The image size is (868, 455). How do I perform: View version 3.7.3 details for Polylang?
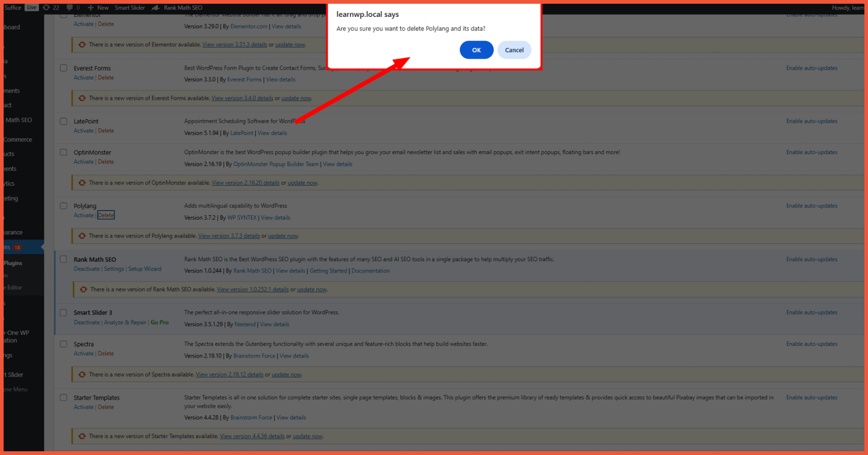click(229, 236)
